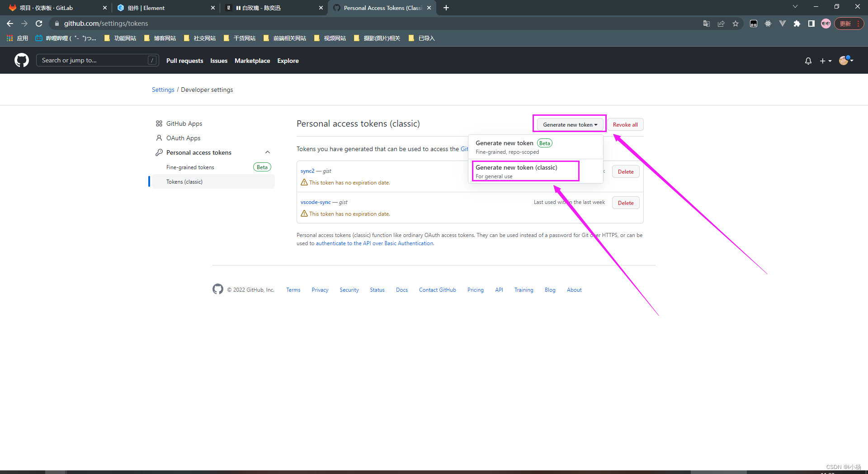Click the Chrome profile avatar

[826, 24]
